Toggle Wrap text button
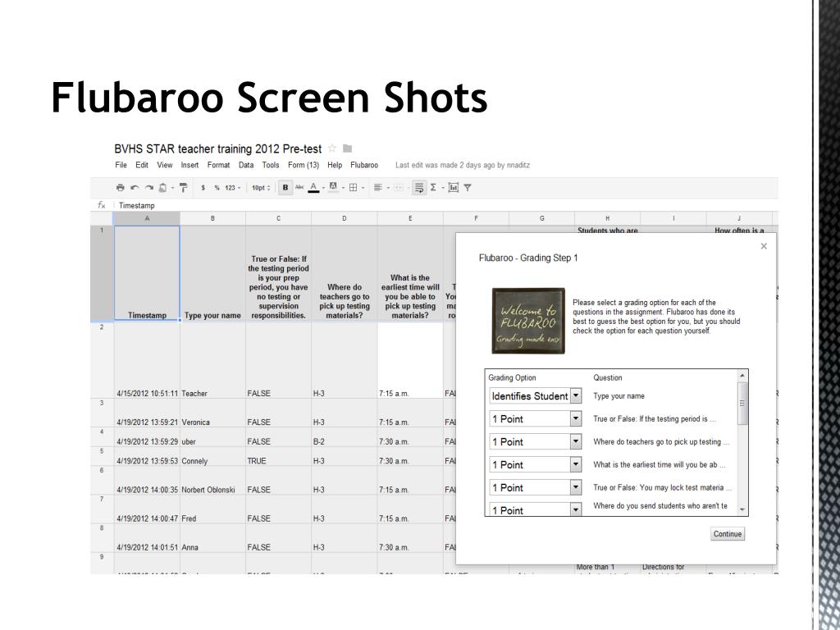 (420, 188)
